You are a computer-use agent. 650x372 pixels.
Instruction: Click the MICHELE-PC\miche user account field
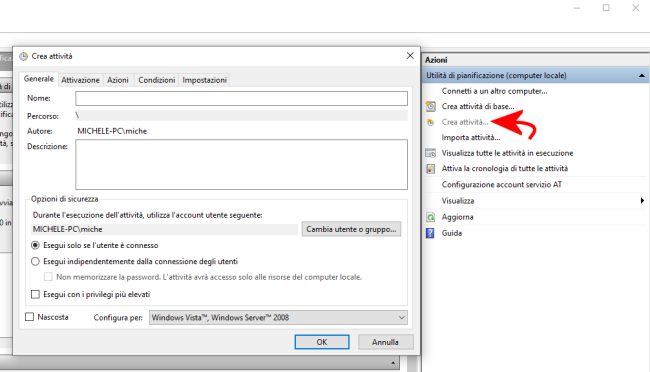click(165, 229)
